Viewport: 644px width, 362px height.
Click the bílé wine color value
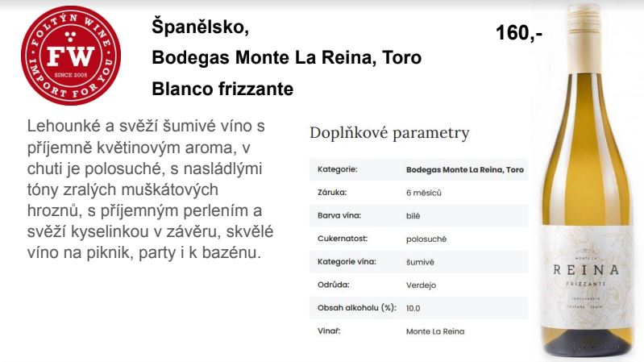[x=413, y=216]
